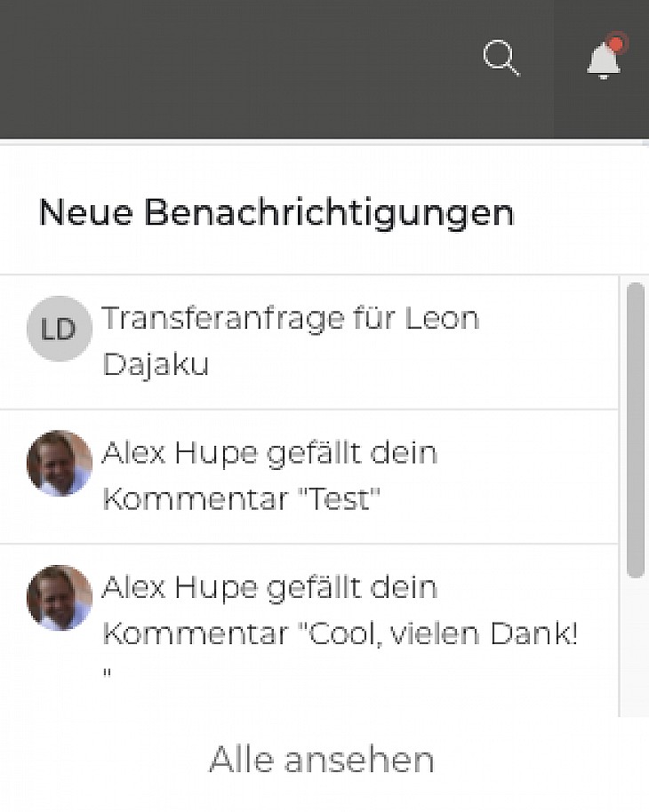Open the search magnifier icon
The image size is (649, 812).
[501, 59]
